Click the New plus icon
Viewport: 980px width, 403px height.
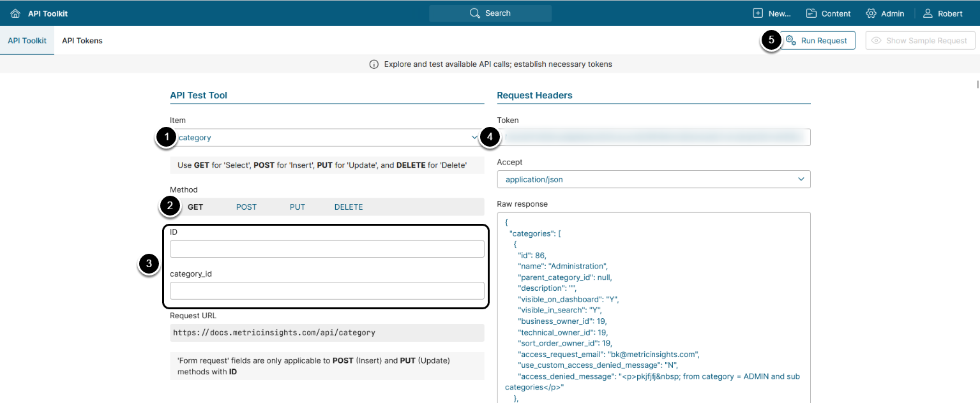tap(758, 13)
